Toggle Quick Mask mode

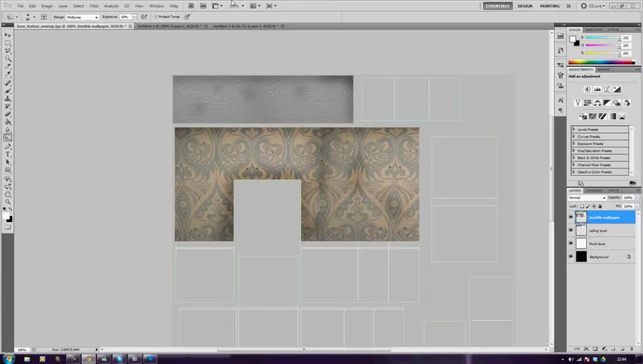click(x=8, y=227)
